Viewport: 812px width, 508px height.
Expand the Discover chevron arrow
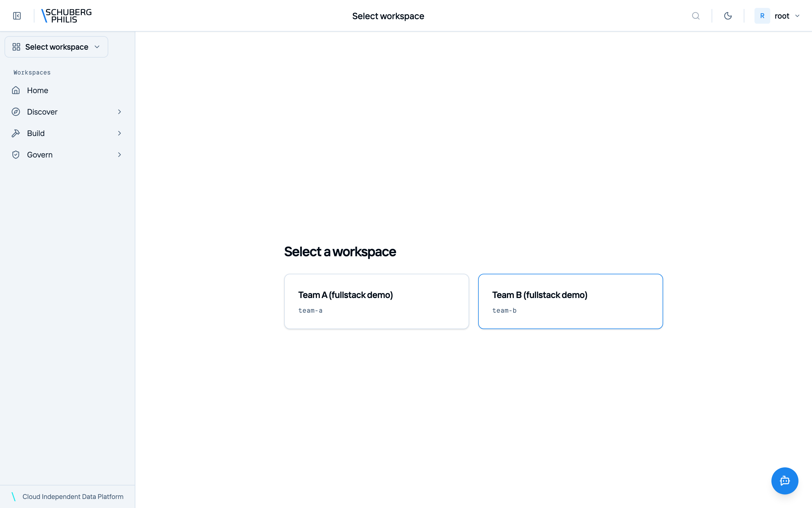[x=120, y=112]
